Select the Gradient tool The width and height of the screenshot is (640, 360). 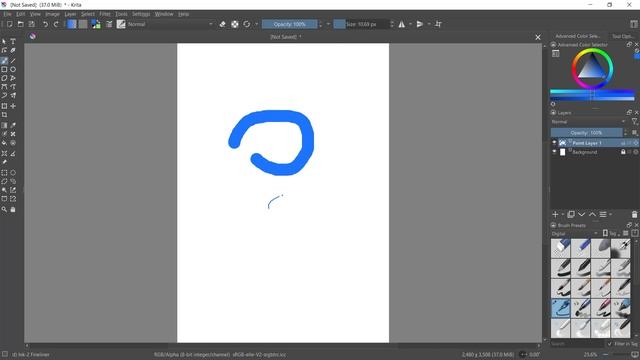pos(4,125)
